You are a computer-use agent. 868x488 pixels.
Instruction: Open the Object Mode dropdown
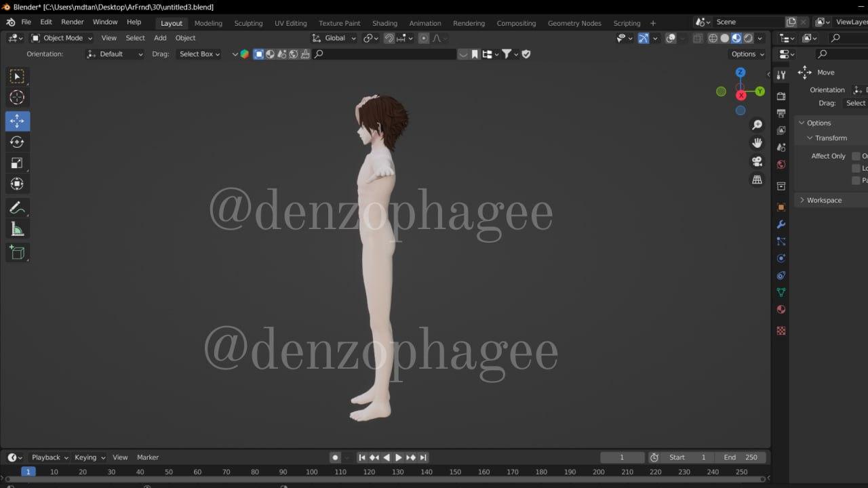click(62, 38)
